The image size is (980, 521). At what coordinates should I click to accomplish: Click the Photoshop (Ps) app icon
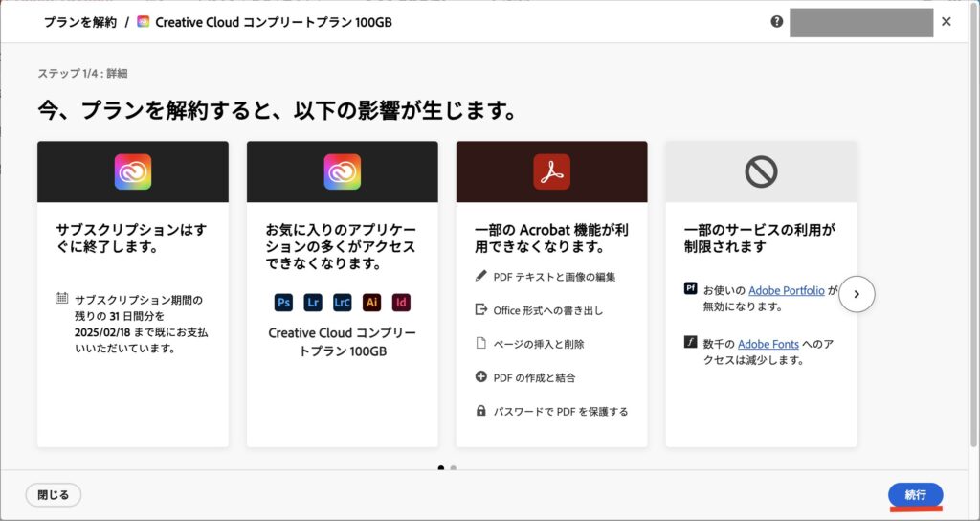tap(283, 302)
